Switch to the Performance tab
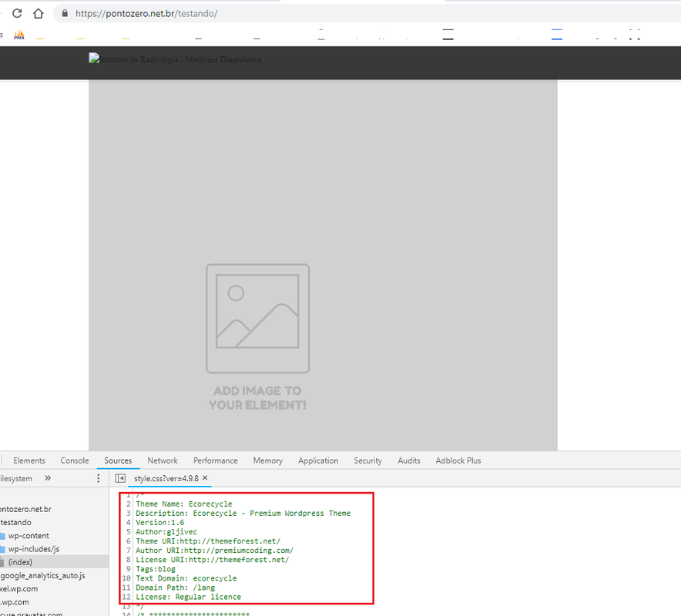The height and width of the screenshot is (616, 681). [216, 460]
